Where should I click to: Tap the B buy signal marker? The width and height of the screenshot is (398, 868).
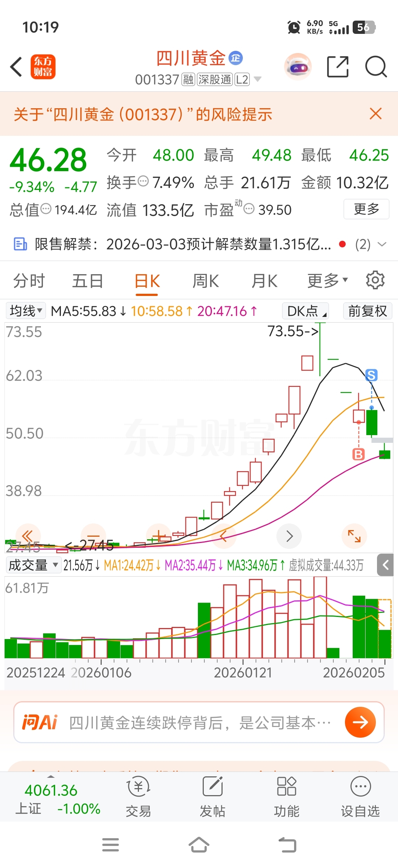click(358, 454)
